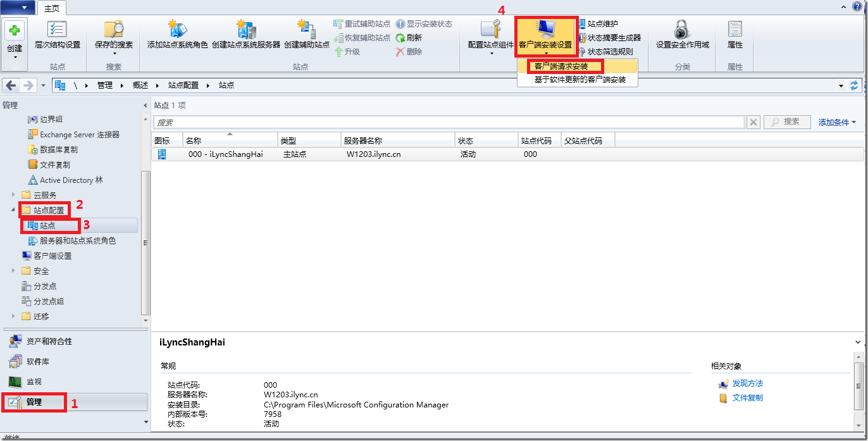This screenshot has width=868, height=441.
Task: Open 管理 workspace
Action: (75, 402)
